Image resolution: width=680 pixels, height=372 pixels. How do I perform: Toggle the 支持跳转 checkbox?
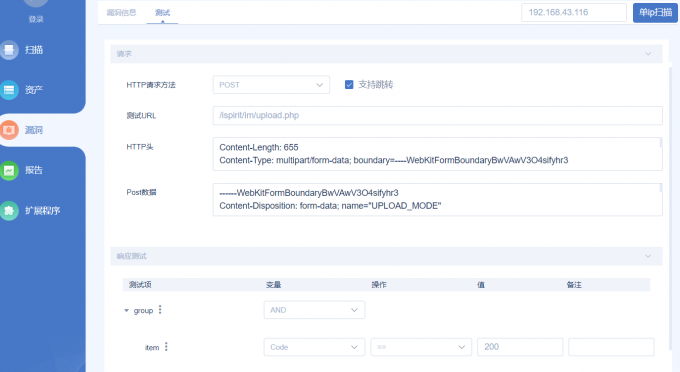click(349, 85)
